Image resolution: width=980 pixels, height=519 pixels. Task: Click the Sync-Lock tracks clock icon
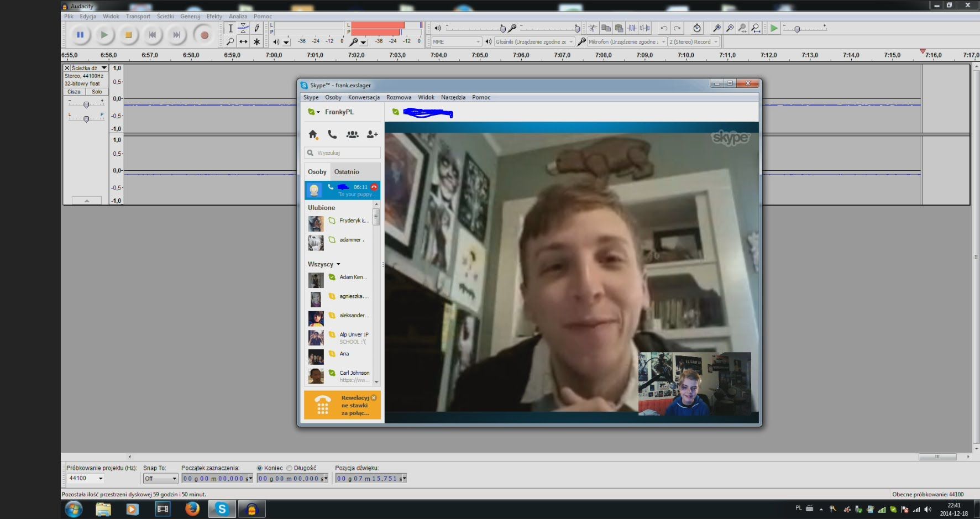(697, 28)
